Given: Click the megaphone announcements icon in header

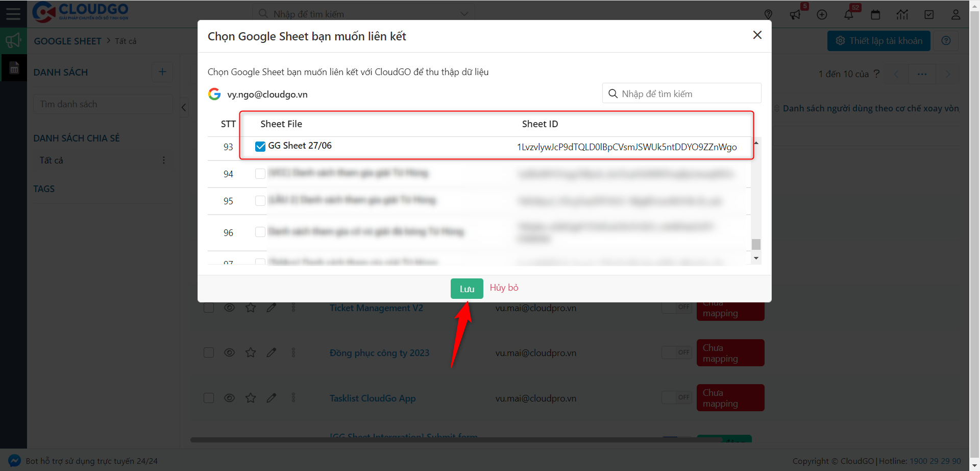Looking at the screenshot, I should click(795, 14).
